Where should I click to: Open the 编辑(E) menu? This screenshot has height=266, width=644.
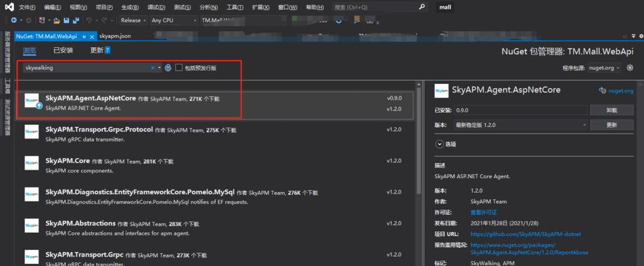(53, 7)
